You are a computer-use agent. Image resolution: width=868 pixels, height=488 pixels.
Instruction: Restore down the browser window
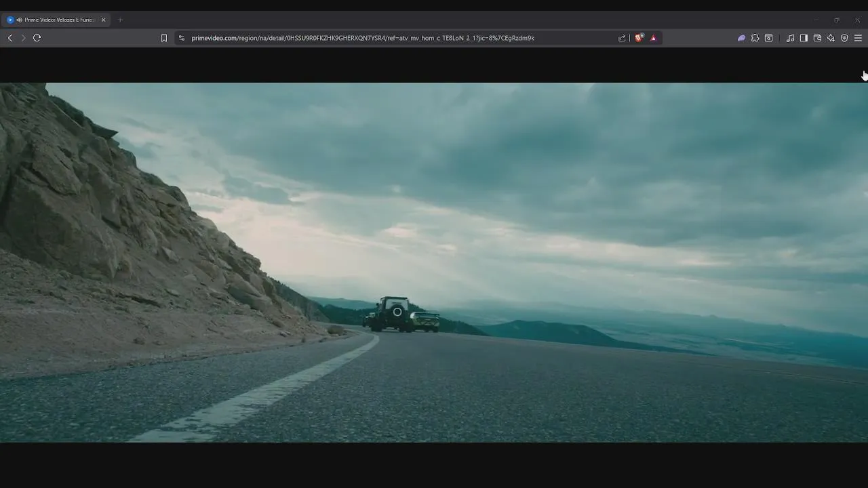click(x=836, y=20)
